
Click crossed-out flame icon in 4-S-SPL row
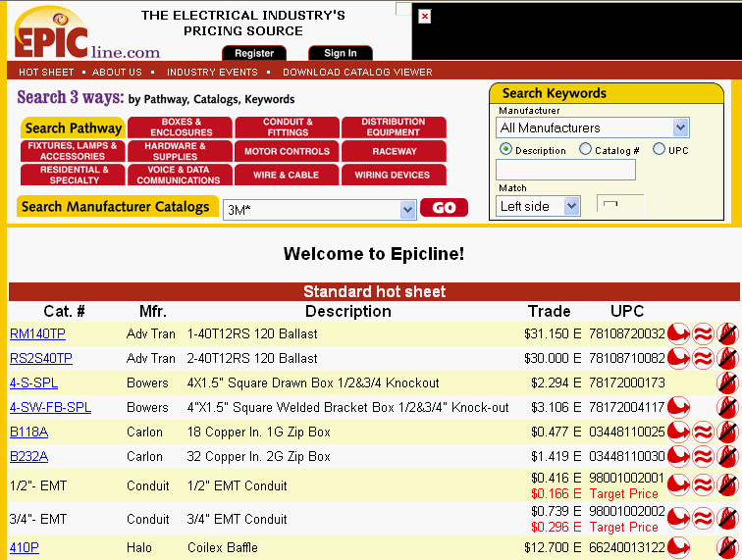click(x=728, y=382)
